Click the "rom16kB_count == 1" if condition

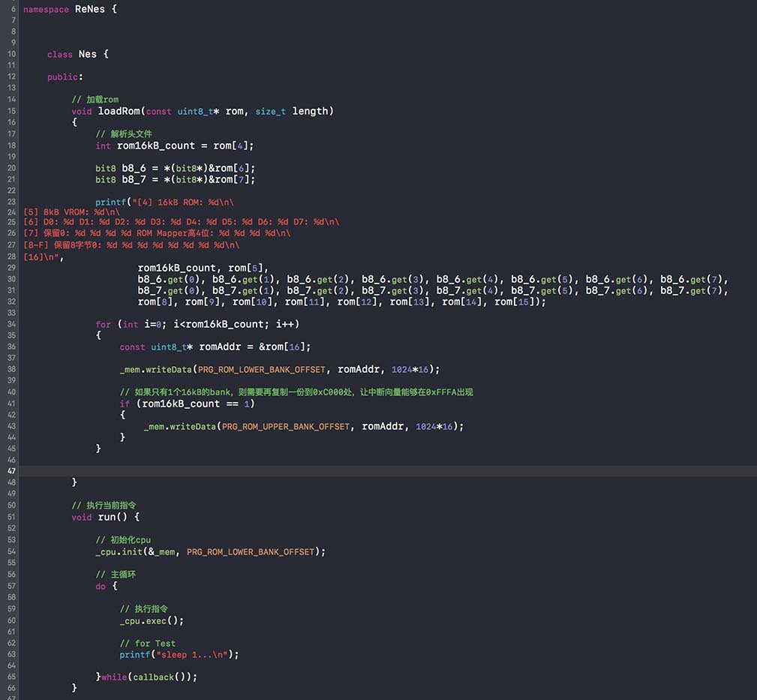195,404
